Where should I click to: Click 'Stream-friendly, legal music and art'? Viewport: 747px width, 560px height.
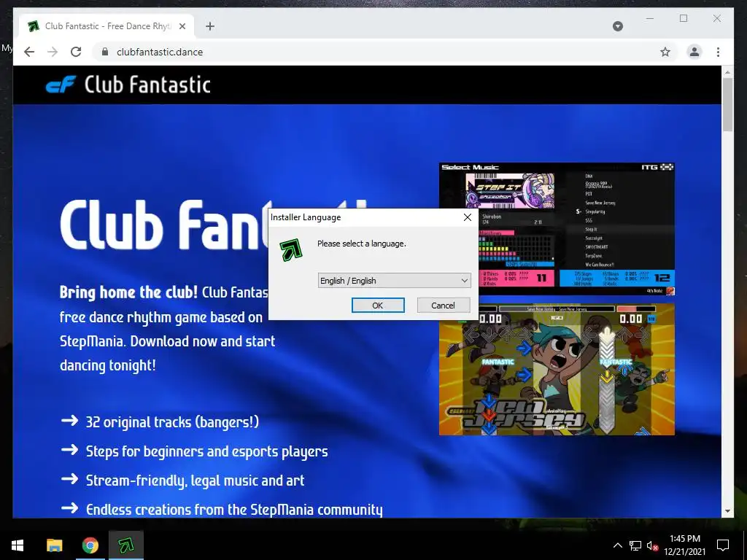pyautogui.click(x=195, y=480)
